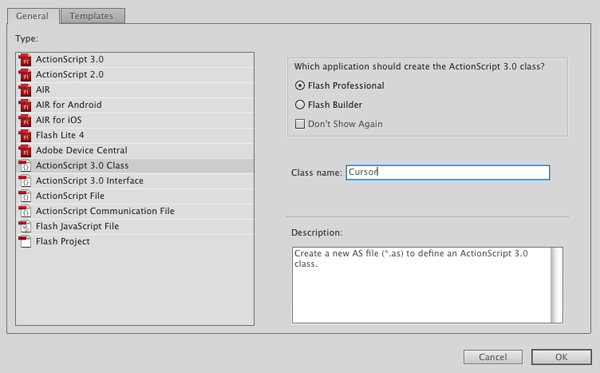Click the ActionScript 3.0 Fl document icon
This screenshot has height=373, width=600.
tap(25, 59)
